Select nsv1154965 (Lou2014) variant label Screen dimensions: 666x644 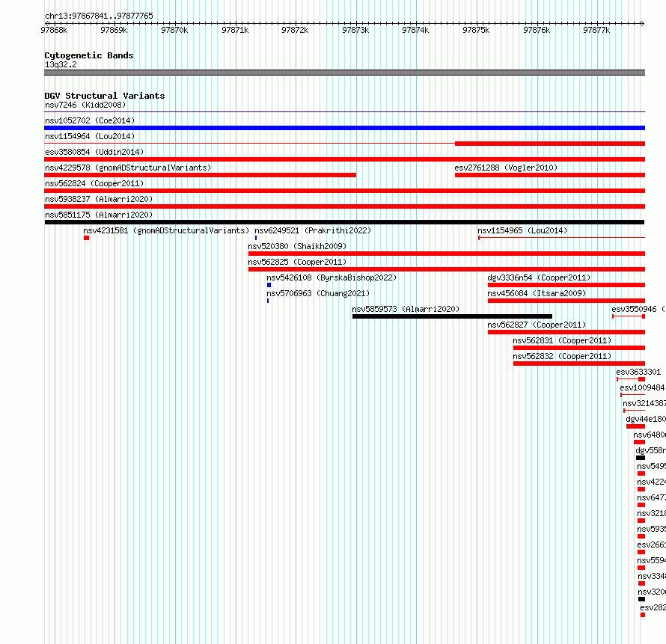(x=522, y=230)
